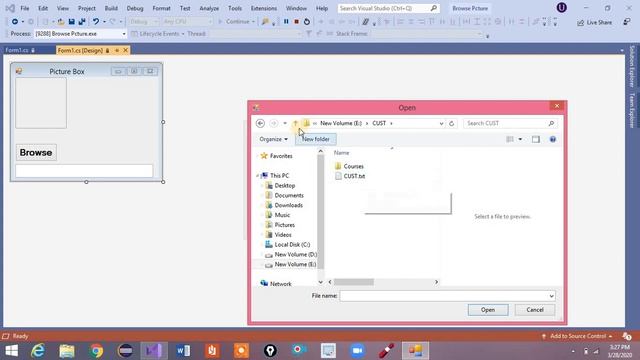Select Local Disk (C:) in navigation tree
Screen dimensions: 640x360
click(288, 244)
